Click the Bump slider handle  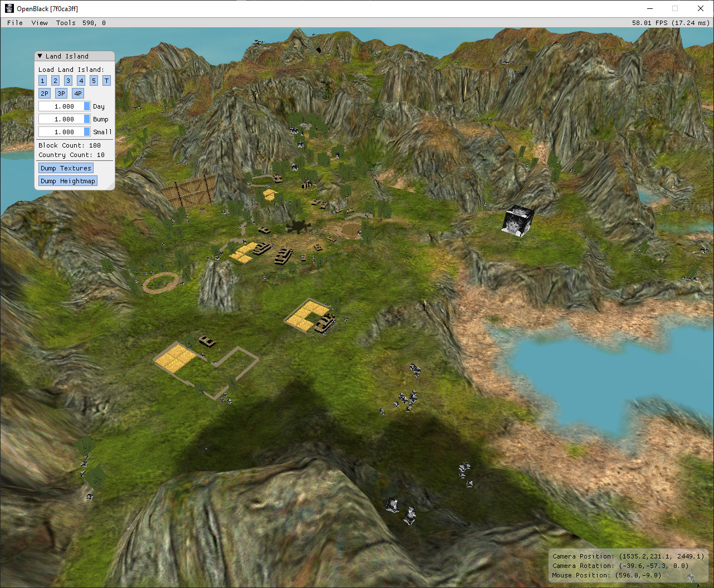(87, 119)
